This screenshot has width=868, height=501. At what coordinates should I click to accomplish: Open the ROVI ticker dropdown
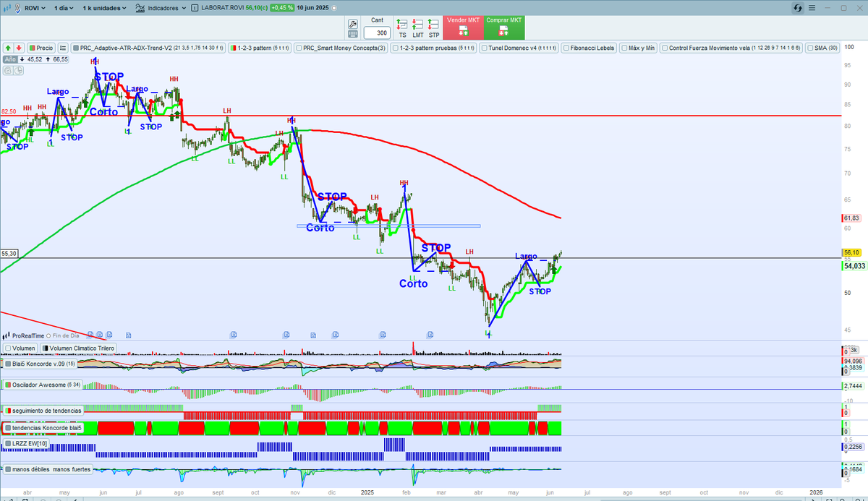pyautogui.click(x=35, y=8)
